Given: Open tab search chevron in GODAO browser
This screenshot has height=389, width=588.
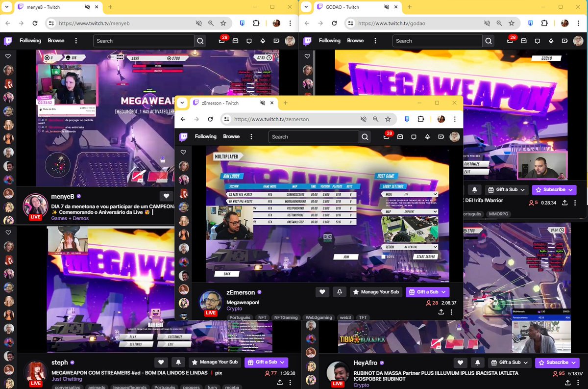Looking at the screenshot, I should pyautogui.click(x=306, y=7).
